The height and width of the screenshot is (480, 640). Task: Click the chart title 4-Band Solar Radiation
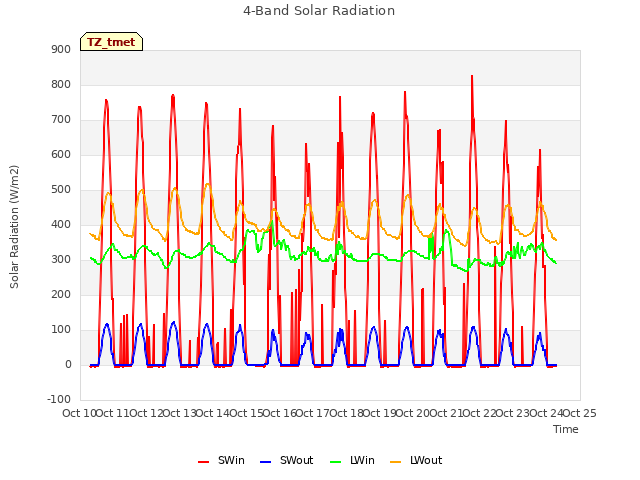coord(319,11)
